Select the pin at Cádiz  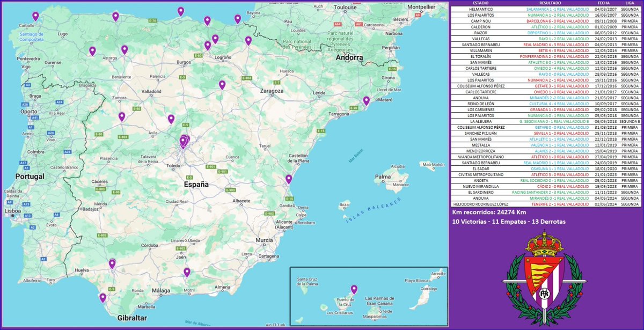[103, 297]
